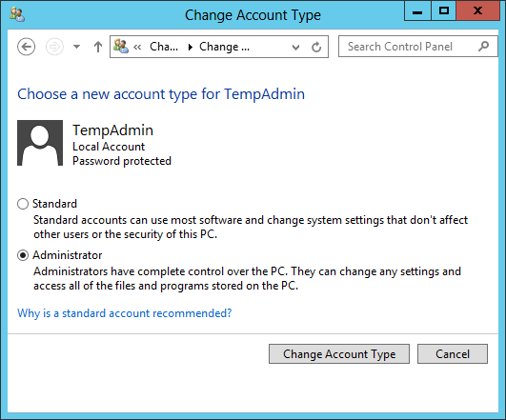Click the forward navigation arrow
Image resolution: width=506 pixels, height=420 pixels.
tap(54, 47)
